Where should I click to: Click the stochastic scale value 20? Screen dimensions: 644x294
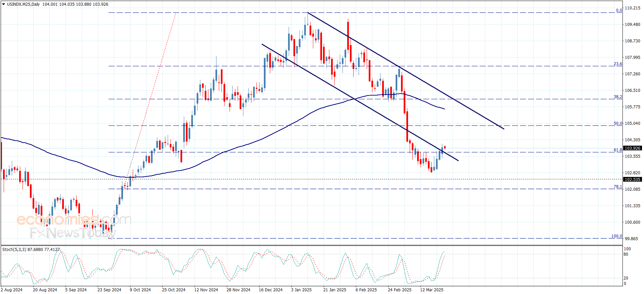coord(626,278)
